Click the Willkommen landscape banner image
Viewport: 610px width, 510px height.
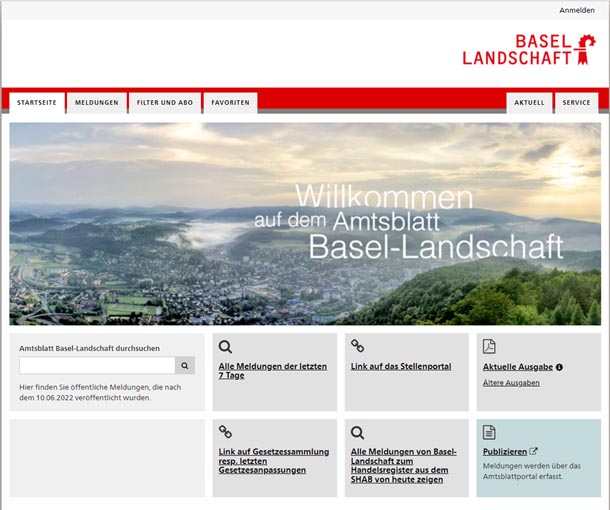point(305,224)
